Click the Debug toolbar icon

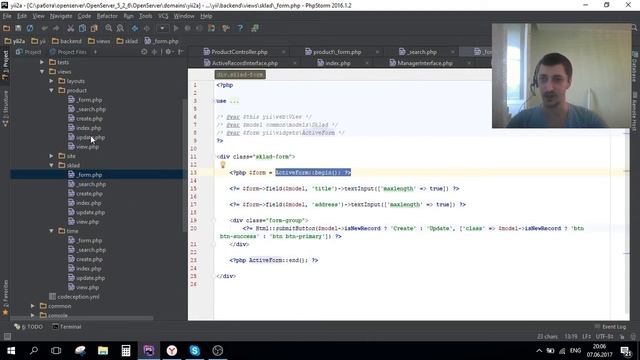point(188,28)
